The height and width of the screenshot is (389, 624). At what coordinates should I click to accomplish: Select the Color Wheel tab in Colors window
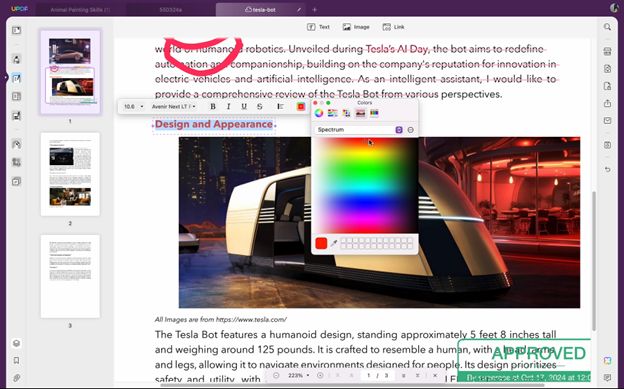pyautogui.click(x=319, y=113)
